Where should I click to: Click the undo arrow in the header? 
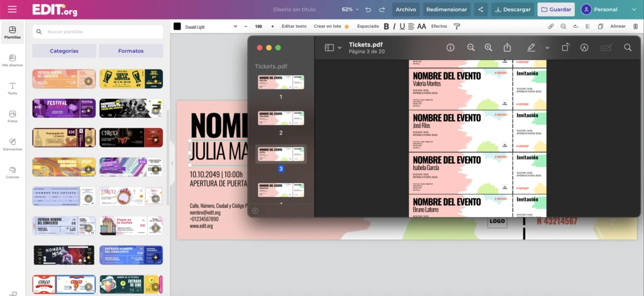(x=368, y=9)
